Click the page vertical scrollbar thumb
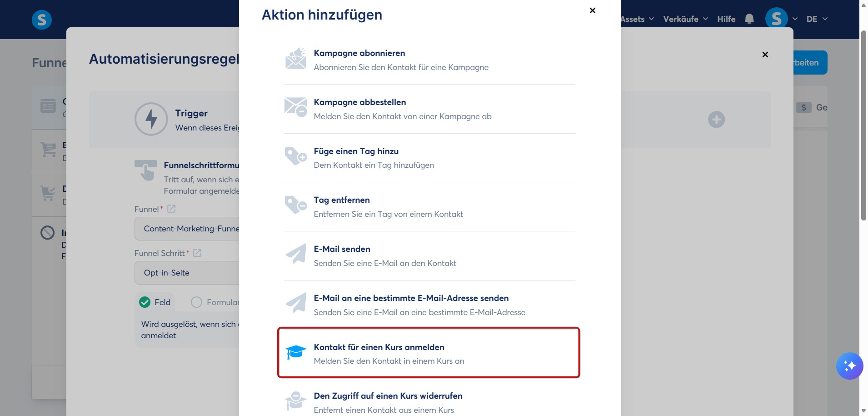Image resolution: width=868 pixels, height=416 pixels. [x=863, y=126]
